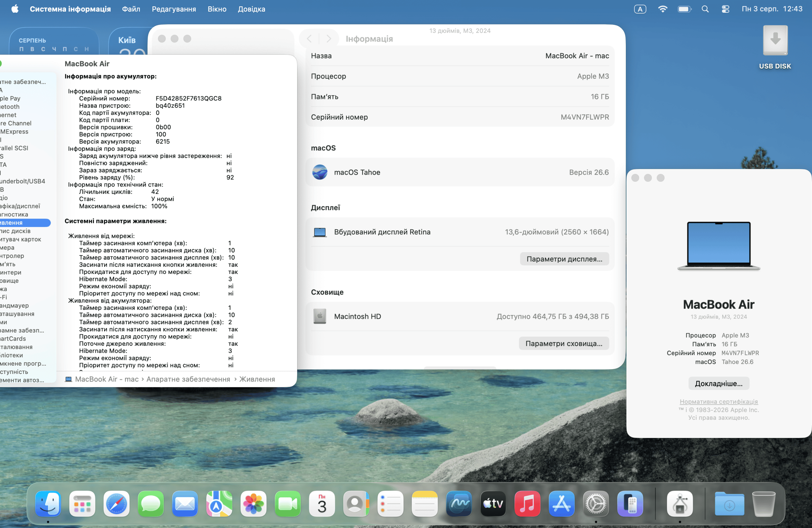Open the USB DISK desktop volume
Image resolution: width=812 pixels, height=528 pixels.
pyautogui.click(x=775, y=47)
